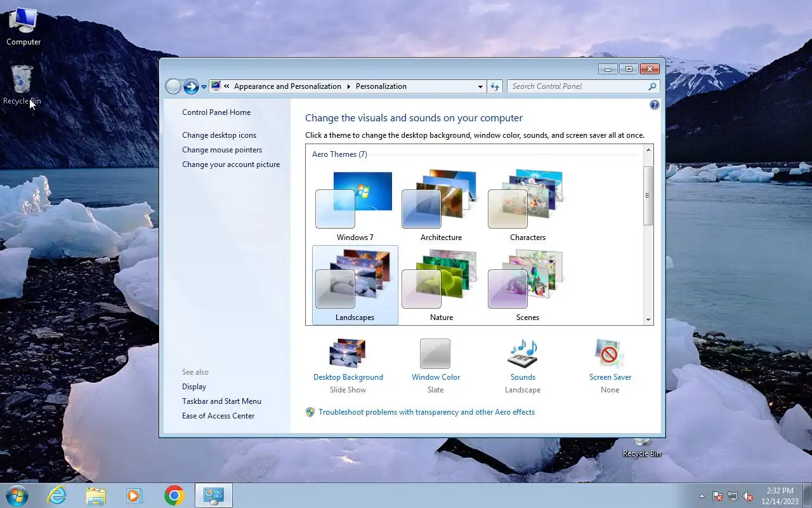Open Windows Explorer from taskbar
This screenshot has width=812, height=508.
(x=96, y=495)
